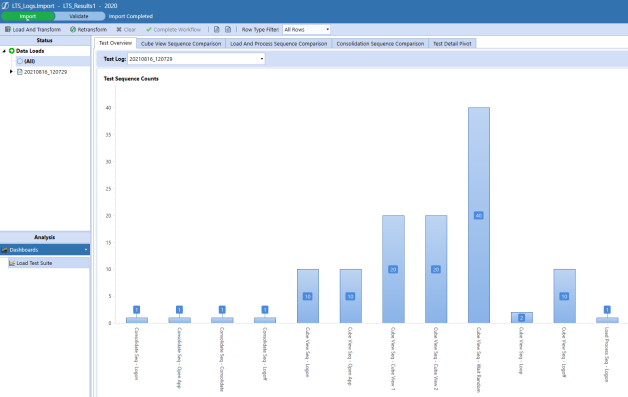Click the Validate workflow step button
The image size is (628, 397).
(79, 16)
